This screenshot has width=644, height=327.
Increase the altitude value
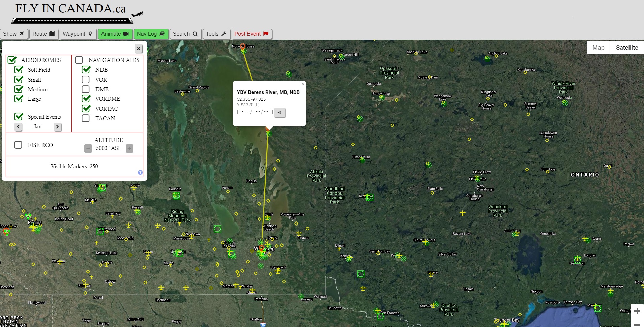(x=129, y=148)
